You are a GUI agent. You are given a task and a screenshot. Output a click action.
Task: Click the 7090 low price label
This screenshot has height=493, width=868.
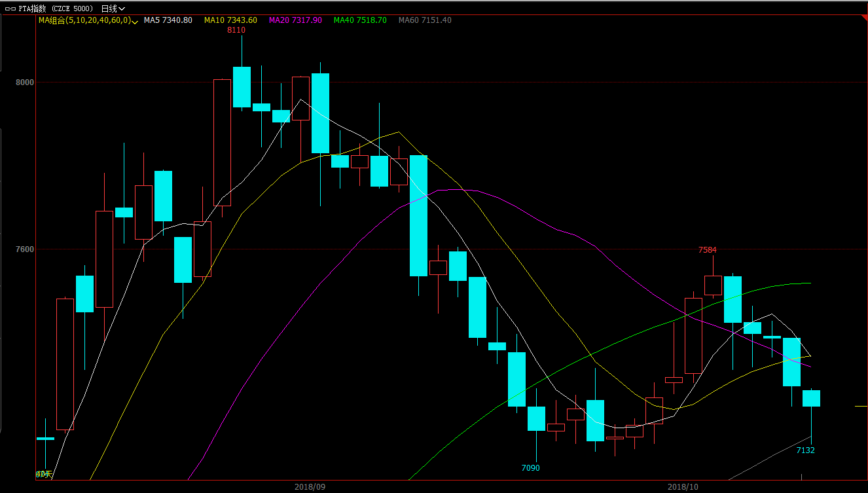[x=531, y=468]
